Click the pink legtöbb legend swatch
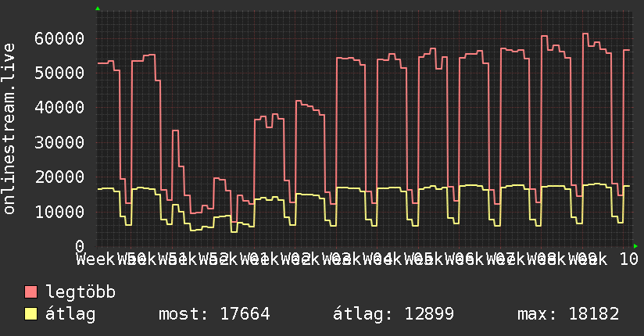 pyautogui.click(x=30, y=292)
